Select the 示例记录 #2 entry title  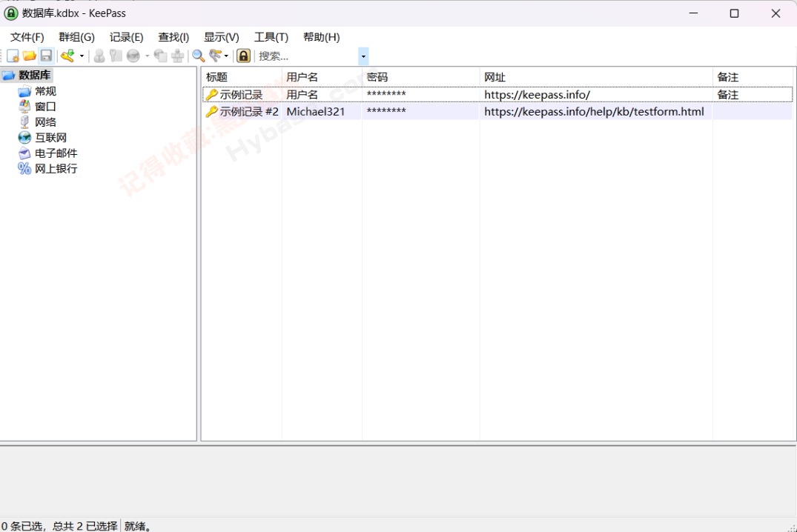(250, 112)
